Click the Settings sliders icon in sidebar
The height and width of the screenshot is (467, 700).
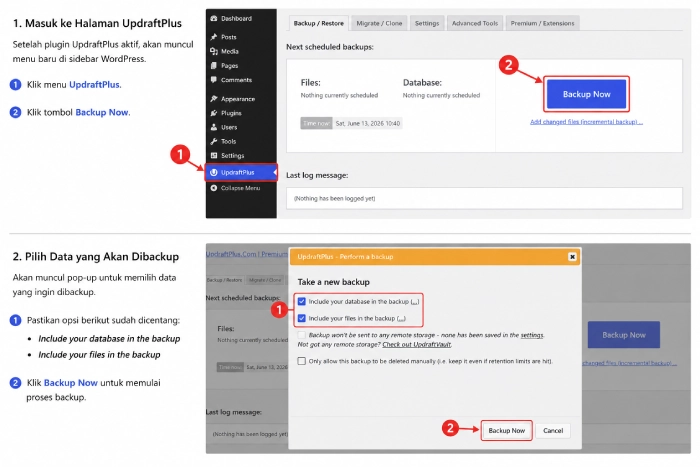[214, 155]
